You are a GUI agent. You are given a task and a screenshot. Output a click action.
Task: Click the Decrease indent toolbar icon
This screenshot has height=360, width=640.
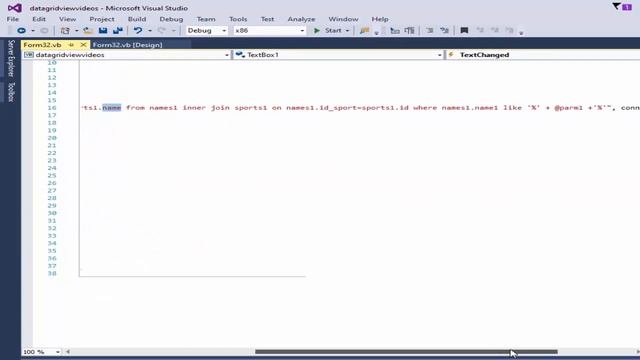coord(430,31)
